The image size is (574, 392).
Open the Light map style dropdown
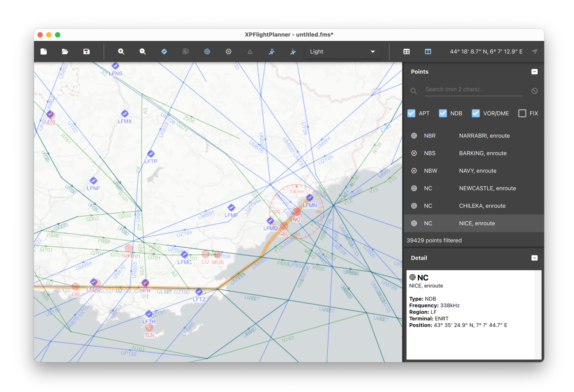(343, 51)
